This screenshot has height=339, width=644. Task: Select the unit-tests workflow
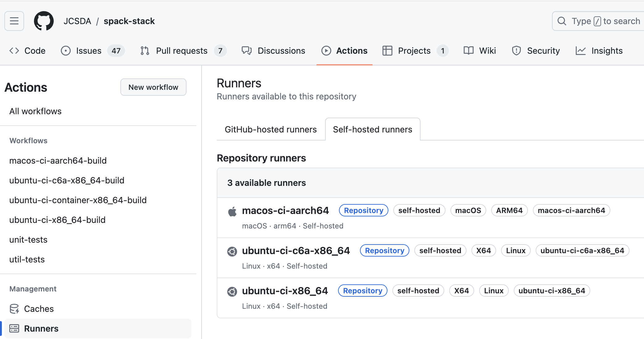28,240
